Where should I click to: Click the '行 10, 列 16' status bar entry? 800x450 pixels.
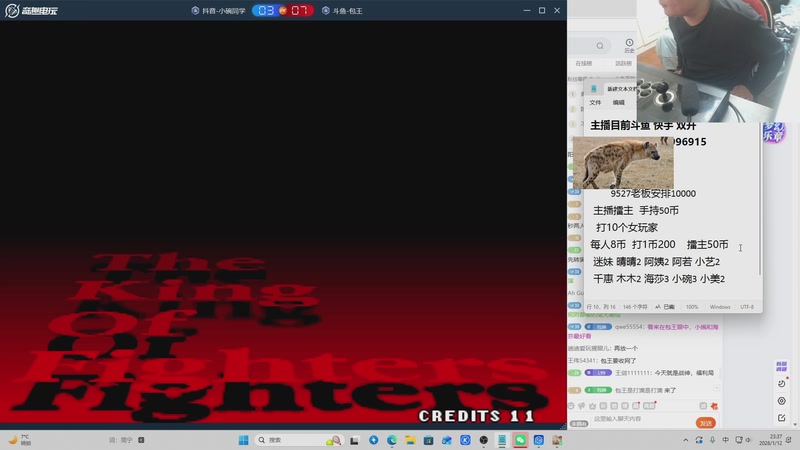pyautogui.click(x=601, y=307)
